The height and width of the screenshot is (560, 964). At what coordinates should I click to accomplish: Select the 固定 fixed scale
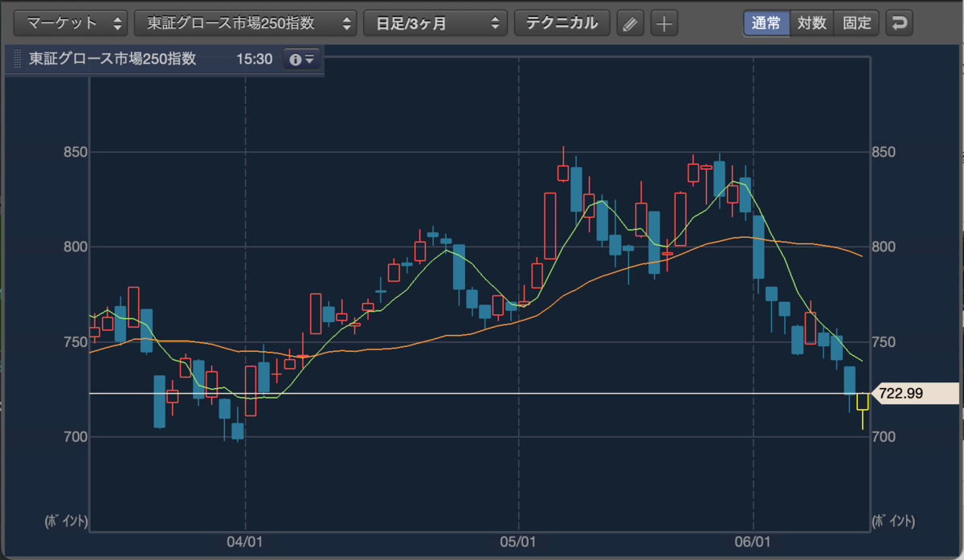tap(857, 22)
